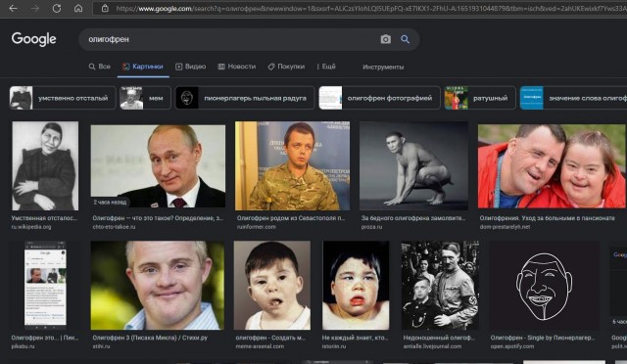Select the олигофрен фотографией chip

[379, 98]
